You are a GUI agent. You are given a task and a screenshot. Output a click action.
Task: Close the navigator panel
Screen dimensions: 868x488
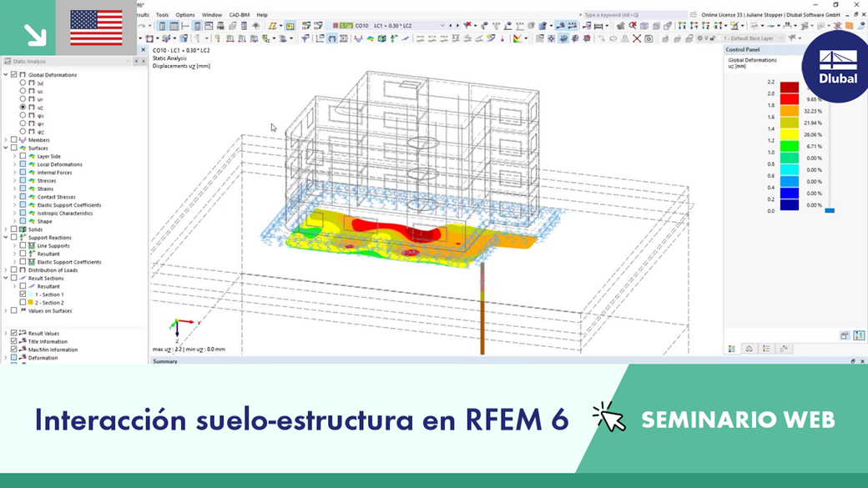143,50
